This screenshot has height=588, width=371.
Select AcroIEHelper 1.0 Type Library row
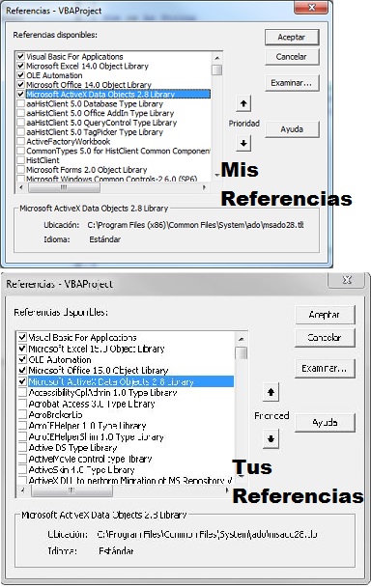click(x=87, y=426)
